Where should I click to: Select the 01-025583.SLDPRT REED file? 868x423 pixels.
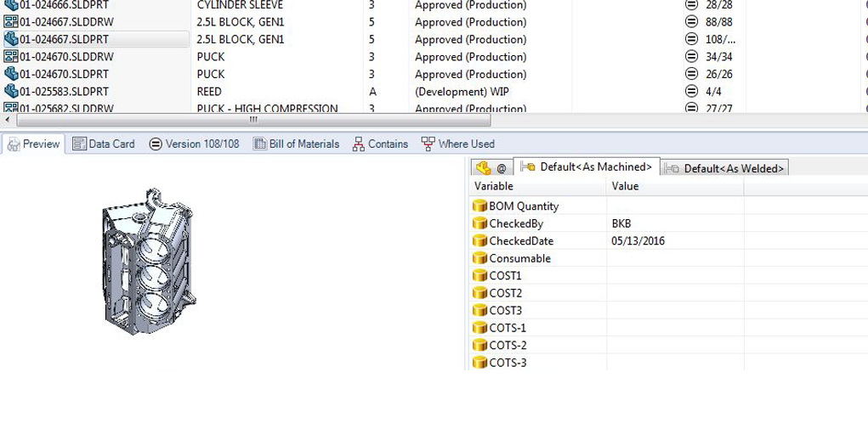coord(434,91)
